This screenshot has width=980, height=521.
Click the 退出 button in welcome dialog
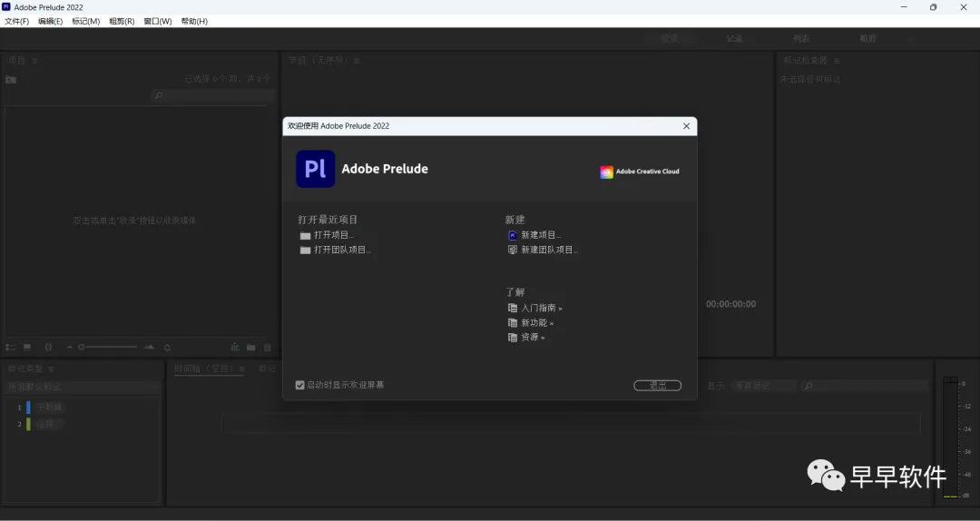[x=658, y=386]
